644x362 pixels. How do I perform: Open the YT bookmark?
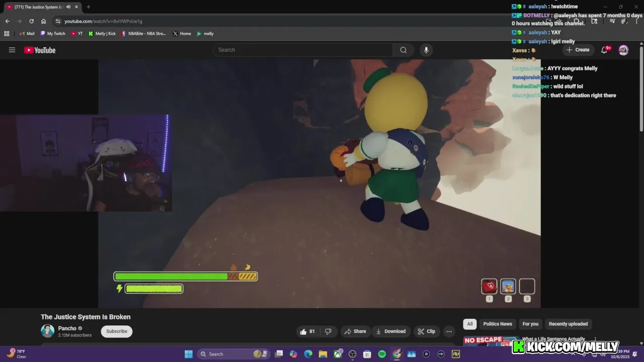tap(77, 34)
